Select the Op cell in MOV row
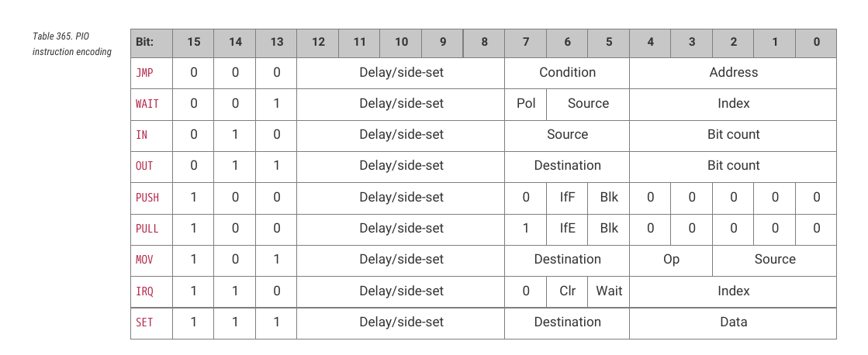 671,260
